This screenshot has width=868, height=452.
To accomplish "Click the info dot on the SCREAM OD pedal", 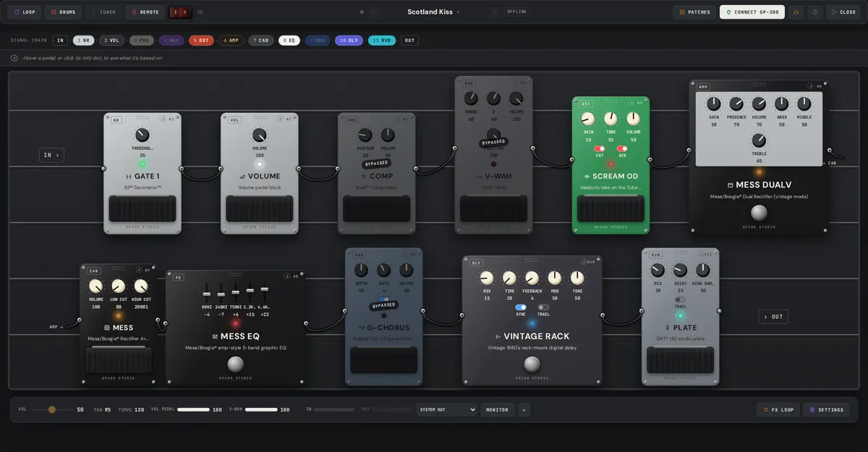I will pos(631,103).
